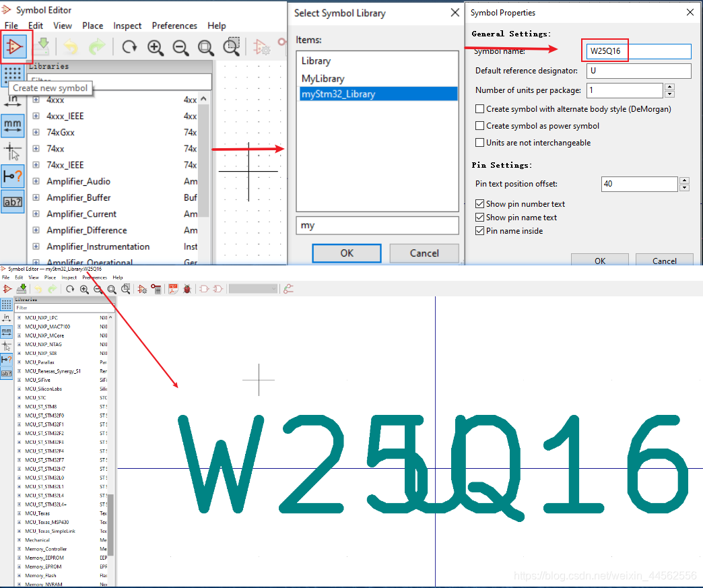Open symbol properties icon in top toolbar
This screenshot has width=703, height=588.
[261, 47]
